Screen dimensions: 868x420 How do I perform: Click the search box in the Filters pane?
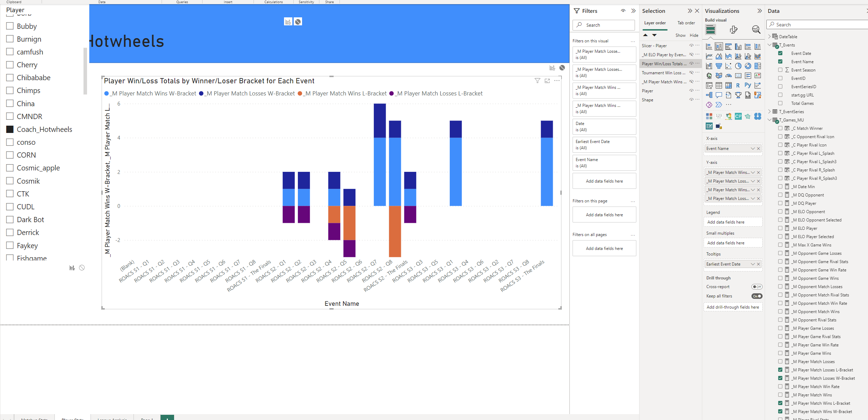click(x=604, y=25)
